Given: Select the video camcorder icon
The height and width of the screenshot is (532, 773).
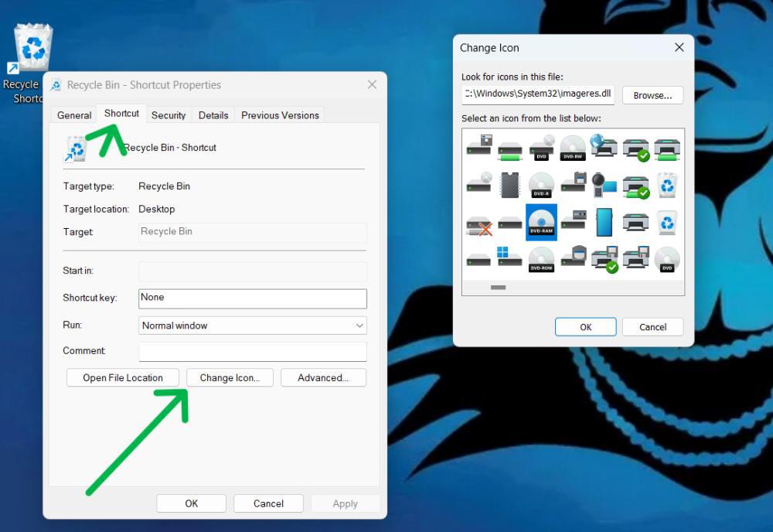Looking at the screenshot, I should tap(604, 186).
